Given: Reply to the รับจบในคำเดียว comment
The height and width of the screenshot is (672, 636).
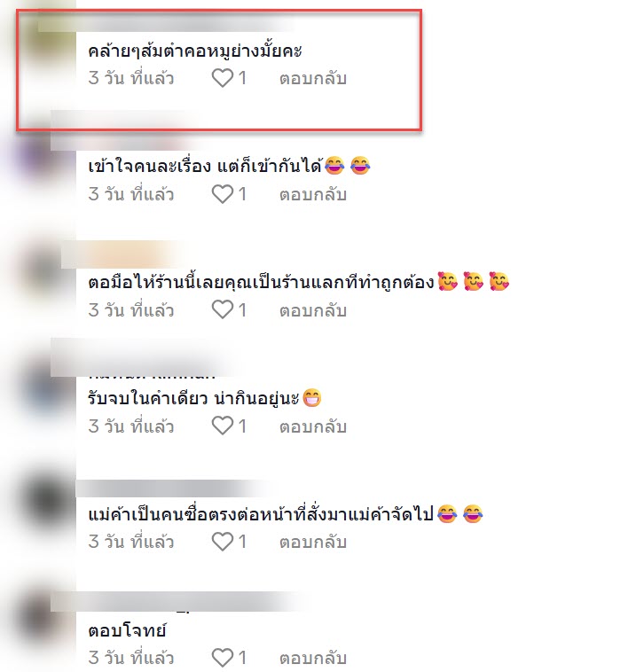Looking at the screenshot, I should [312, 426].
